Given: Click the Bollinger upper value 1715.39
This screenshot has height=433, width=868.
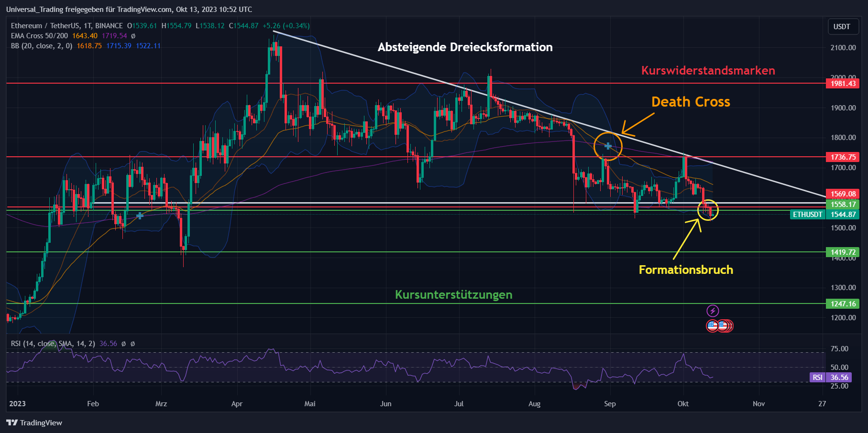Looking at the screenshot, I should tap(119, 46).
